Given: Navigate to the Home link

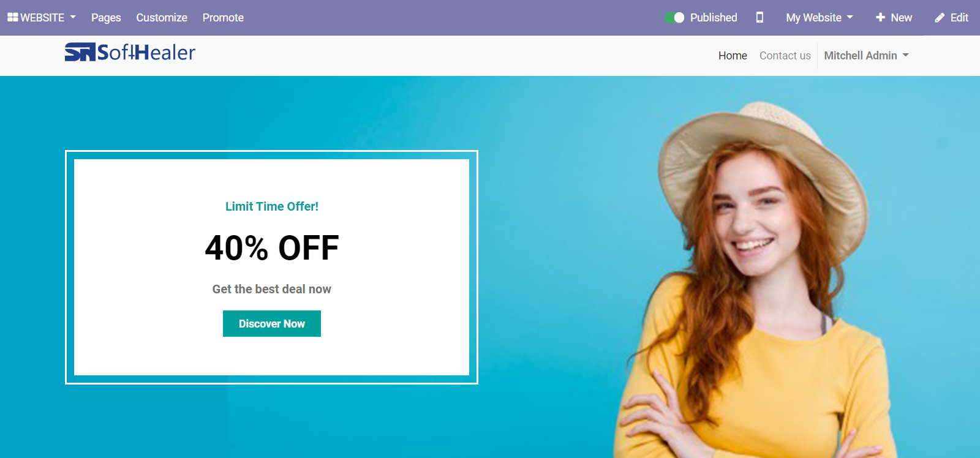Looking at the screenshot, I should point(733,56).
